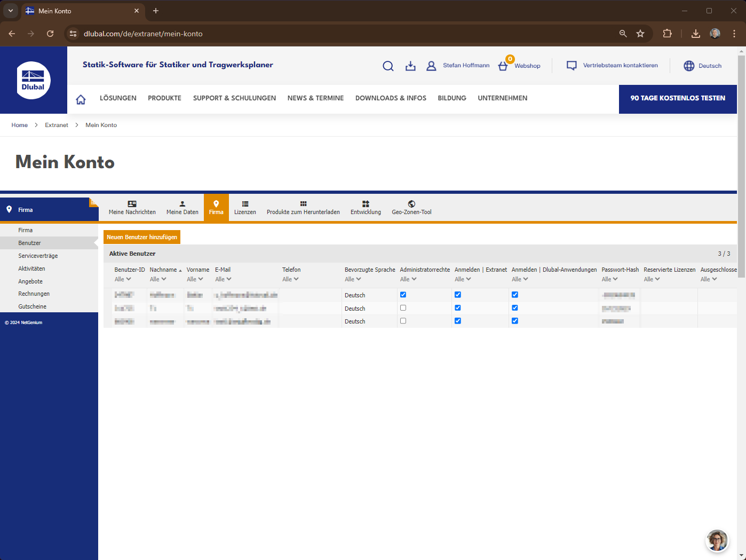746x560 pixels.
Task: Open the LÖSUNGEN menu
Action: click(x=118, y=98)
